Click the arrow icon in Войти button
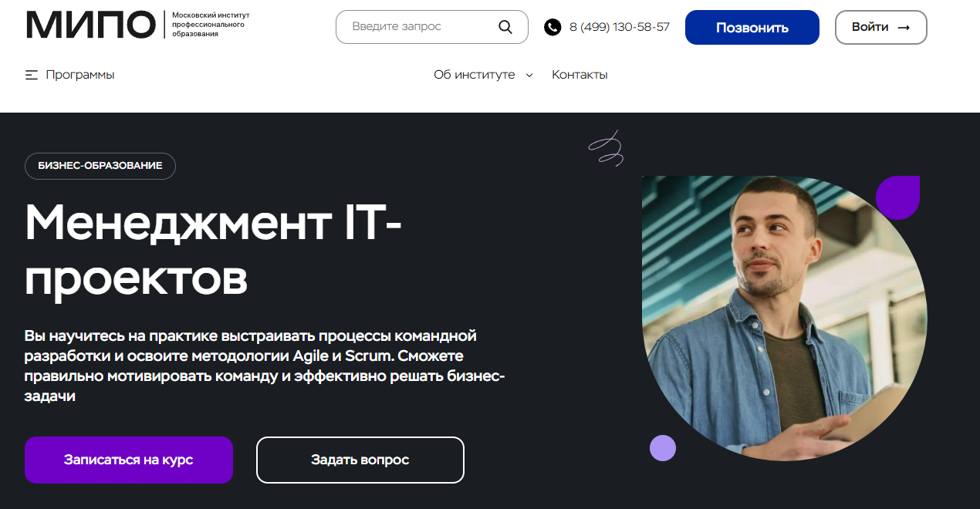 click(904, 27)
